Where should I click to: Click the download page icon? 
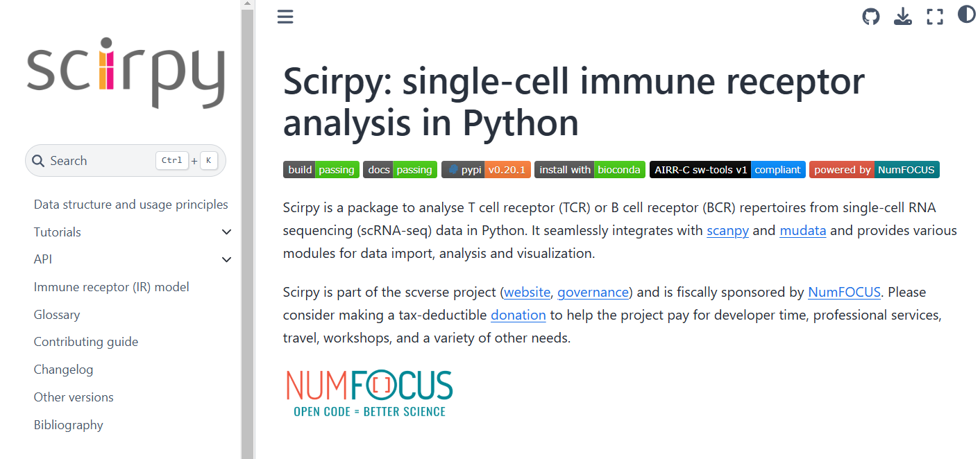[x=903, y=16]
